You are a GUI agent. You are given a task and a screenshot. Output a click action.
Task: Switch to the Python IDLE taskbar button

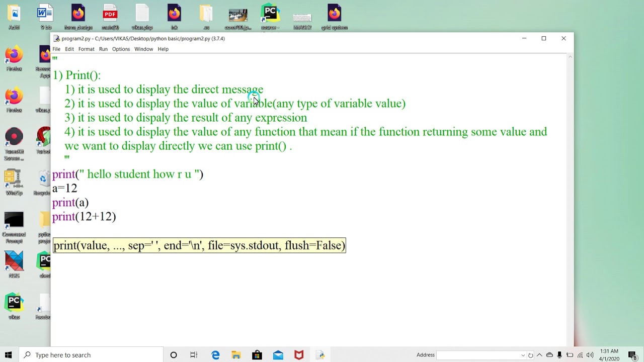320,355
